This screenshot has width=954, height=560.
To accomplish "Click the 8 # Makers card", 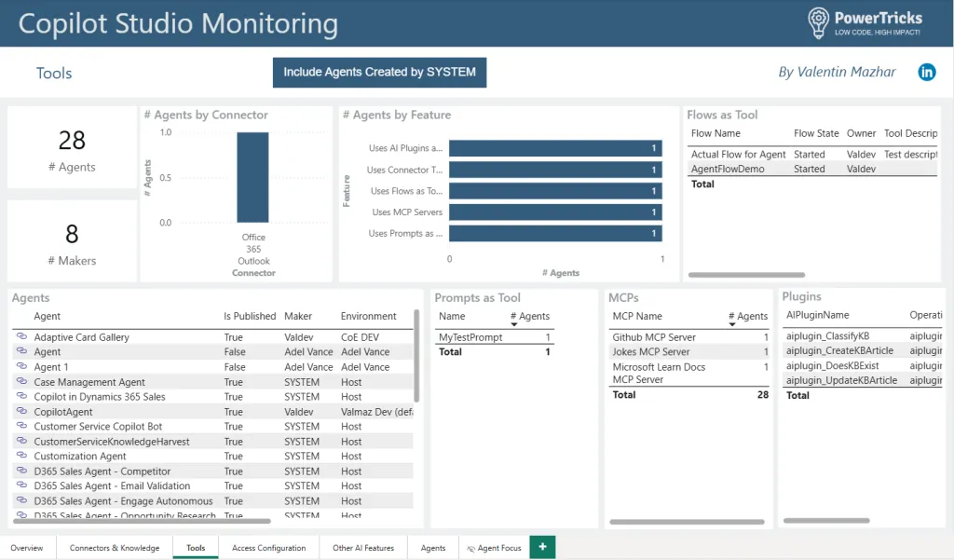I will coord(72,241).
